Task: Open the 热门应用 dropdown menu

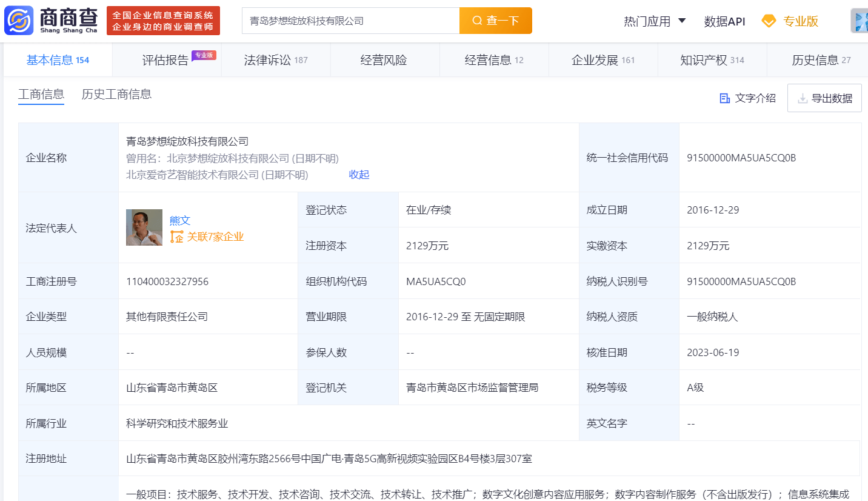Action: coord(655,21)
